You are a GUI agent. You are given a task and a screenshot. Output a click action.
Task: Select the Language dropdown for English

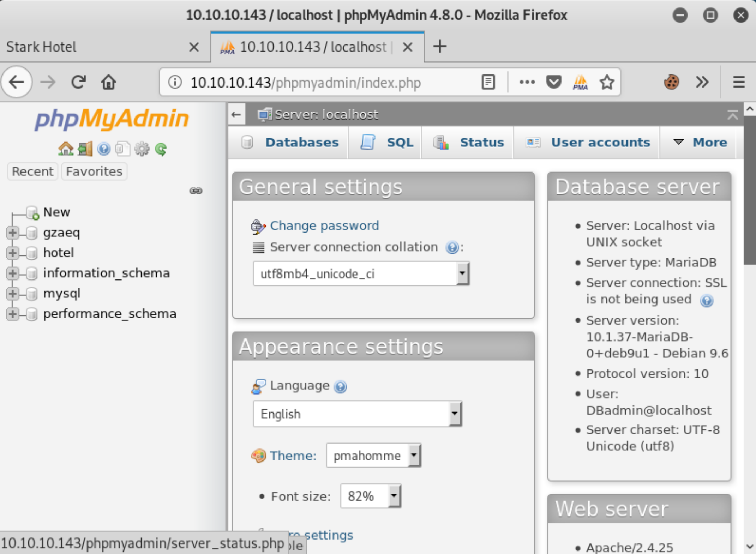(x=358, y=414)
